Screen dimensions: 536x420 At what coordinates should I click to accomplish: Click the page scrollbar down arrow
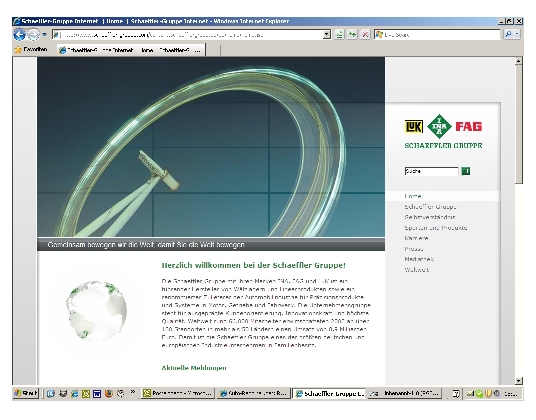pos(519,381)
